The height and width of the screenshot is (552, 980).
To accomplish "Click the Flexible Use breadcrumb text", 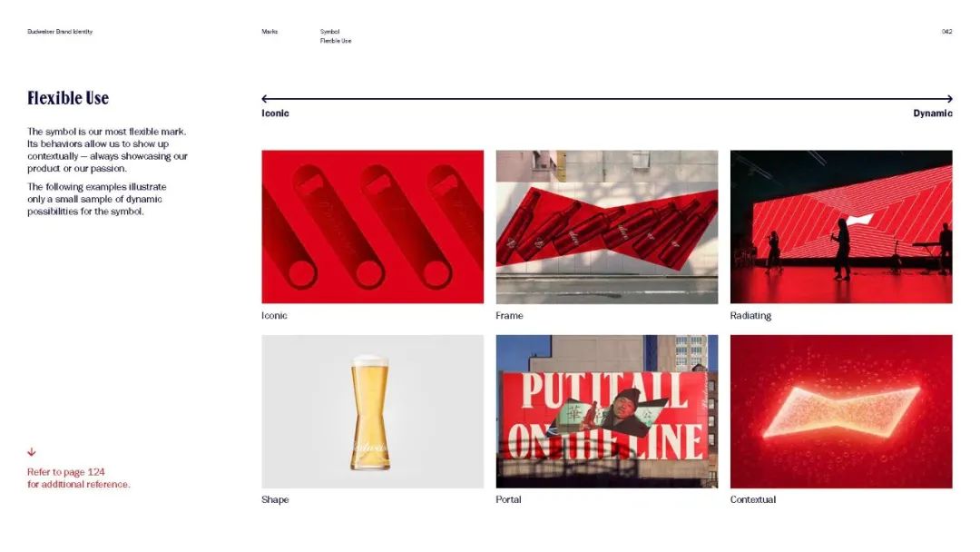I will (336, 41).
